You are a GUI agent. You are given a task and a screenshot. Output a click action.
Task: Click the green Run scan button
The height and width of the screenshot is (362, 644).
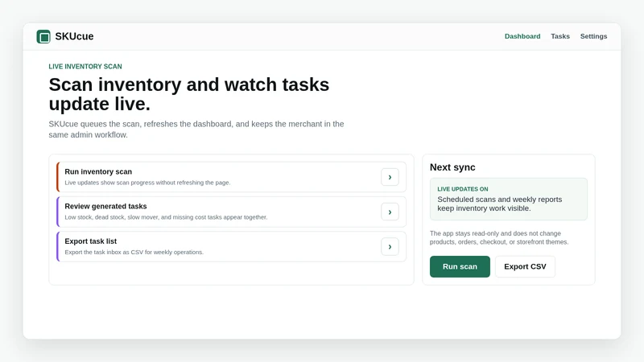pyautogui.click(x=460, y=266)
